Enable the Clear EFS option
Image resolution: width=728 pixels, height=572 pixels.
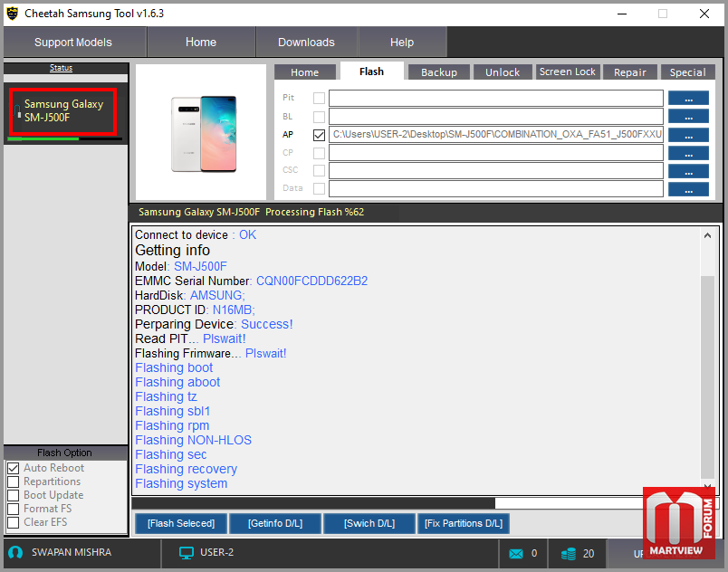tap(13, 522)
